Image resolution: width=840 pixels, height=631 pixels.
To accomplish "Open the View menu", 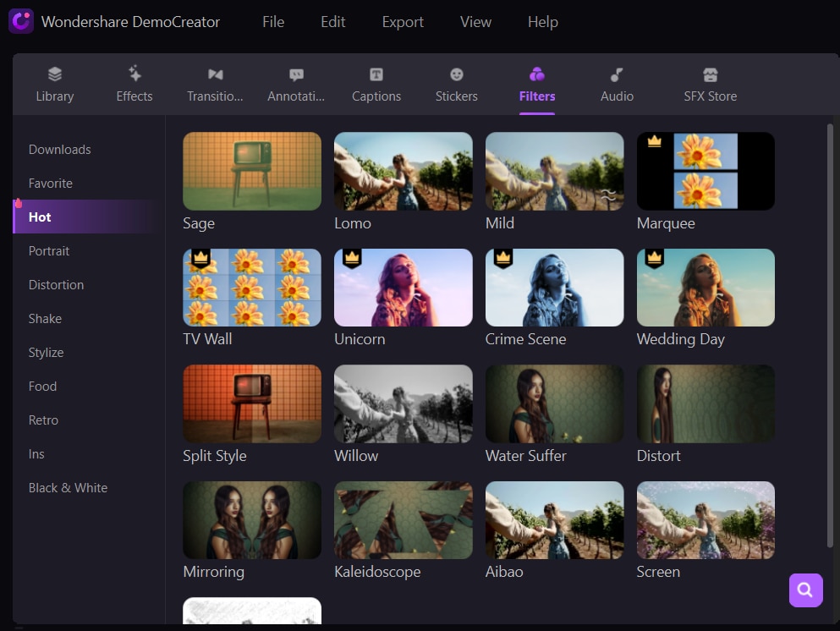I will coord(475,22).
